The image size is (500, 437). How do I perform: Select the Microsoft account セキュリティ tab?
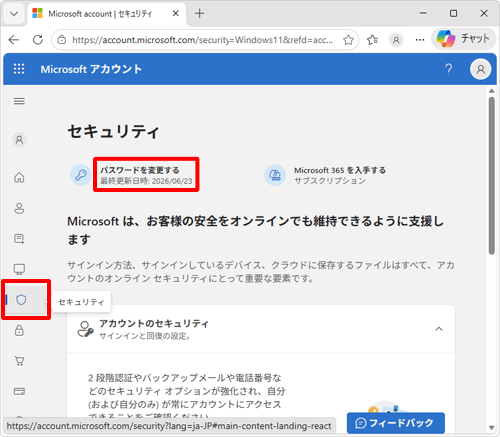point(100,14)
